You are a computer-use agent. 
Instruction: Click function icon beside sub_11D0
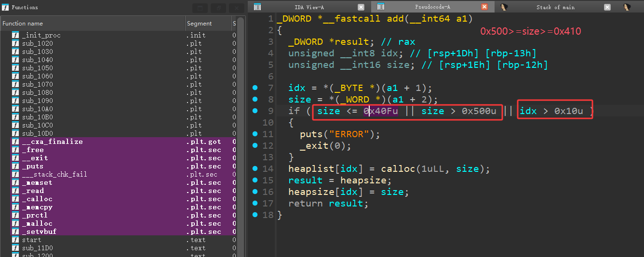point(15,248)
